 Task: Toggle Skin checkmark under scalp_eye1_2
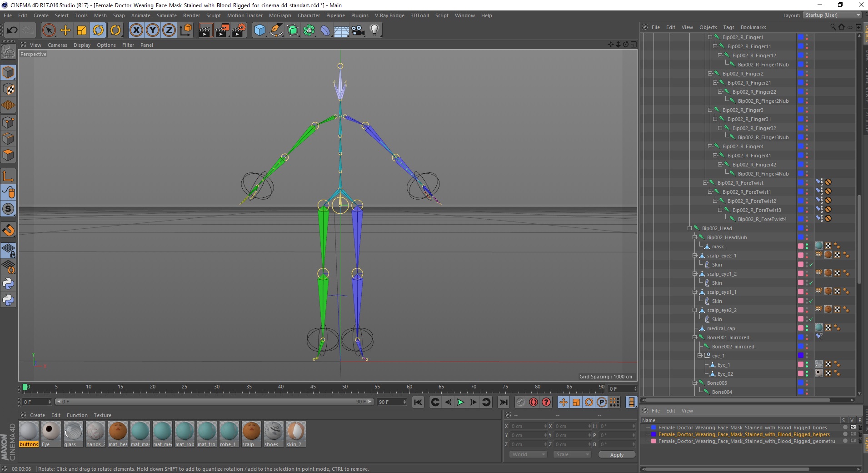(x=811, y=283)
